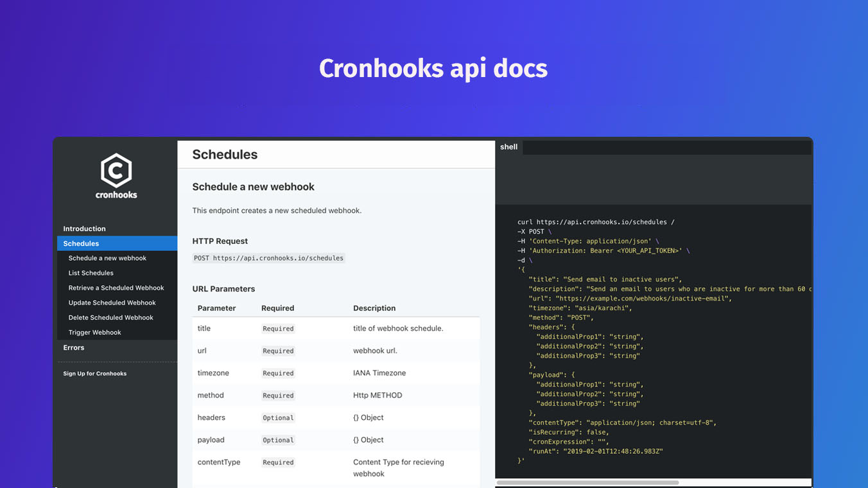This screenshot has width=868, height=488.
Task: Click Sign Up for Cronhooks link
Action: (x=94, y=374)
